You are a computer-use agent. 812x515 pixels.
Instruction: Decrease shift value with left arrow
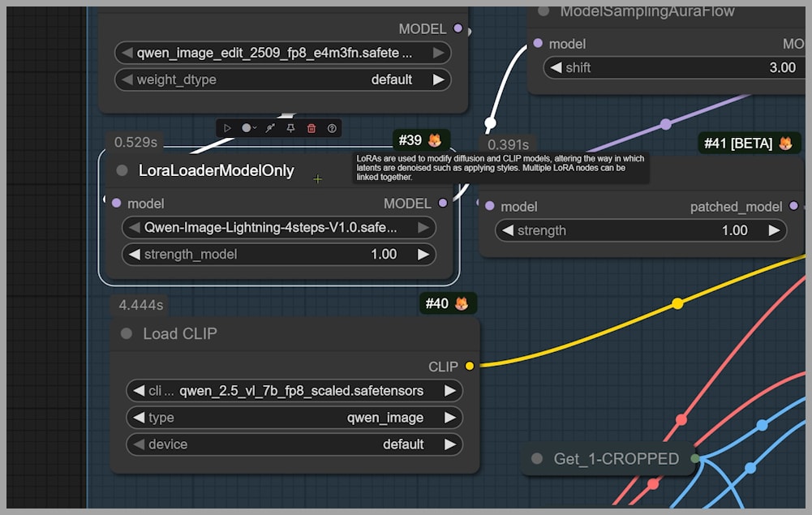click(x=556, y=67)
